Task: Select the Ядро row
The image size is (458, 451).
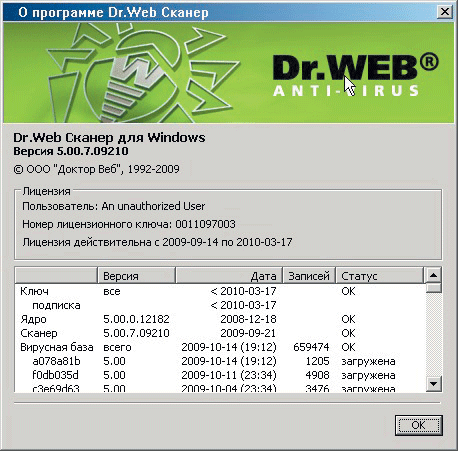Action: coord(220,319)
